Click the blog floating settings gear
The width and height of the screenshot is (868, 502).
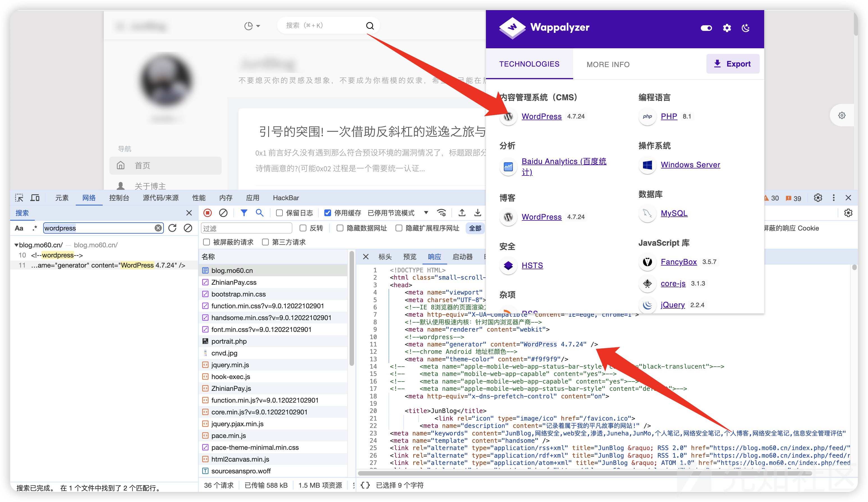(842, 115)
